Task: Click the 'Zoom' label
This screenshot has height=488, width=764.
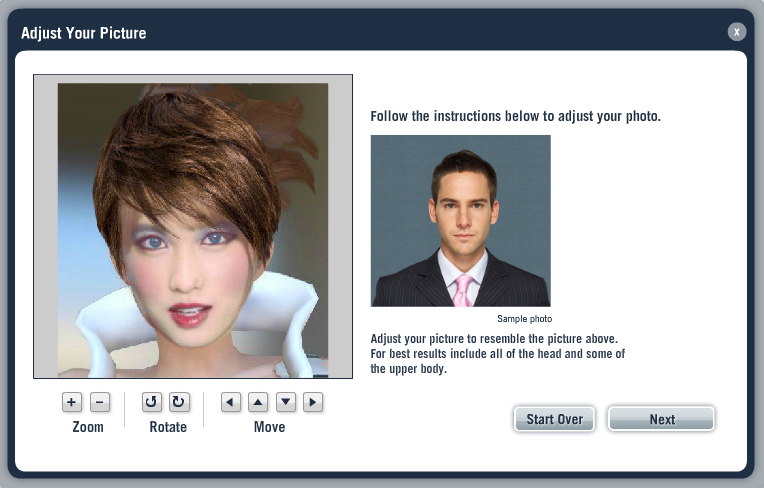Action: click(88, 427)
